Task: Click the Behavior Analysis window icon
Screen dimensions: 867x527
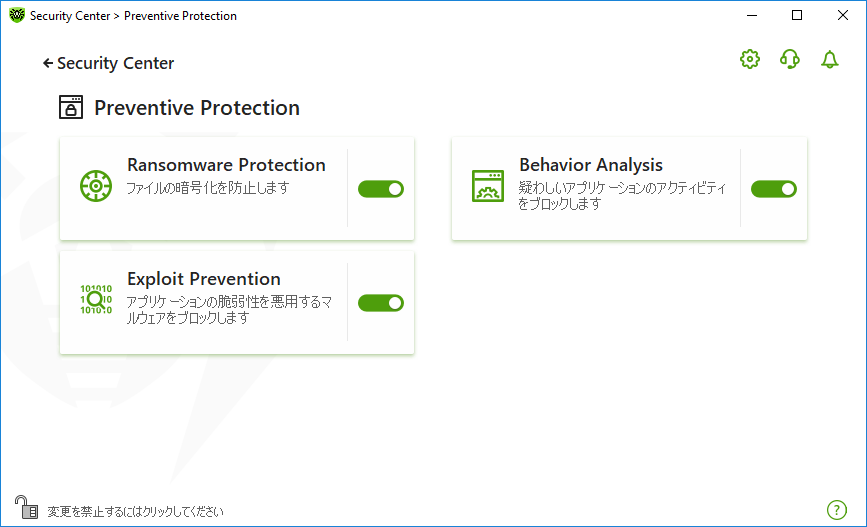Action: click(488, 186)
